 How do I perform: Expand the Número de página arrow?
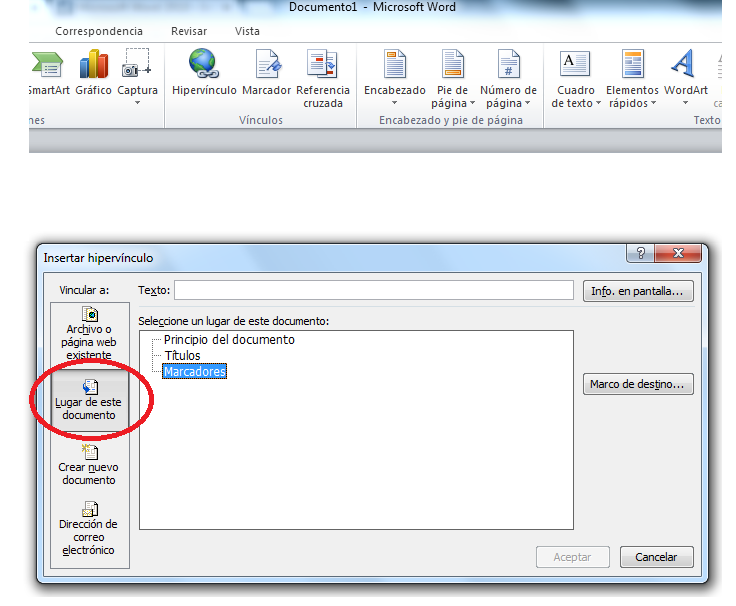(x=528, y=103)
